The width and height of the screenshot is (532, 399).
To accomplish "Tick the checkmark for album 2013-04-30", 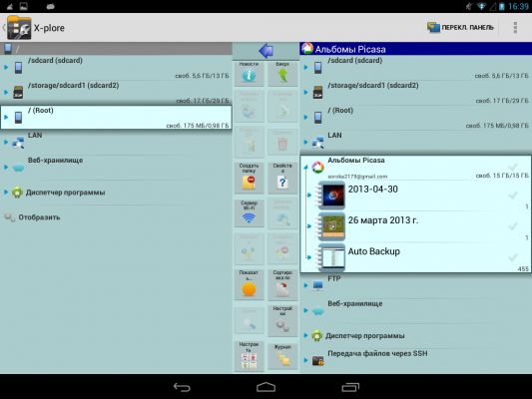I will tap(513, 195).
